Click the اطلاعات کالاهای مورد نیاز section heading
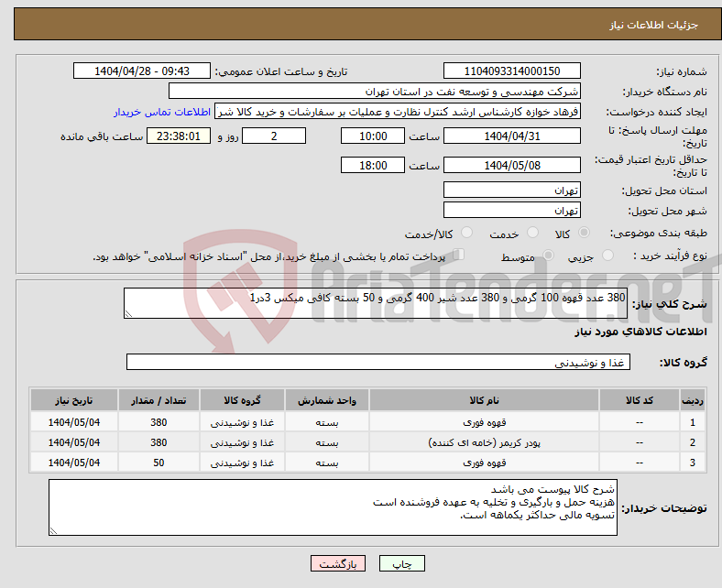This screenshot has height=588, width=722. (640, 332)
